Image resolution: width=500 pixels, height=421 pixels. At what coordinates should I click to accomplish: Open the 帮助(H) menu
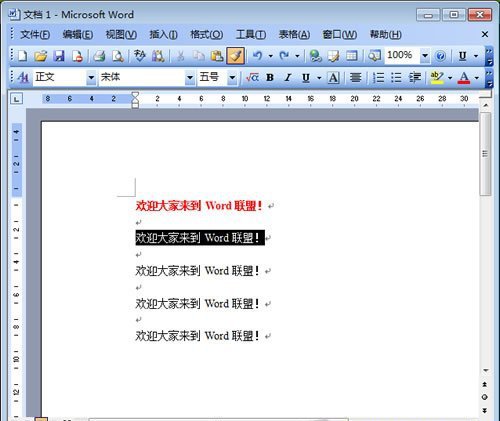click(x=385, y=34)
